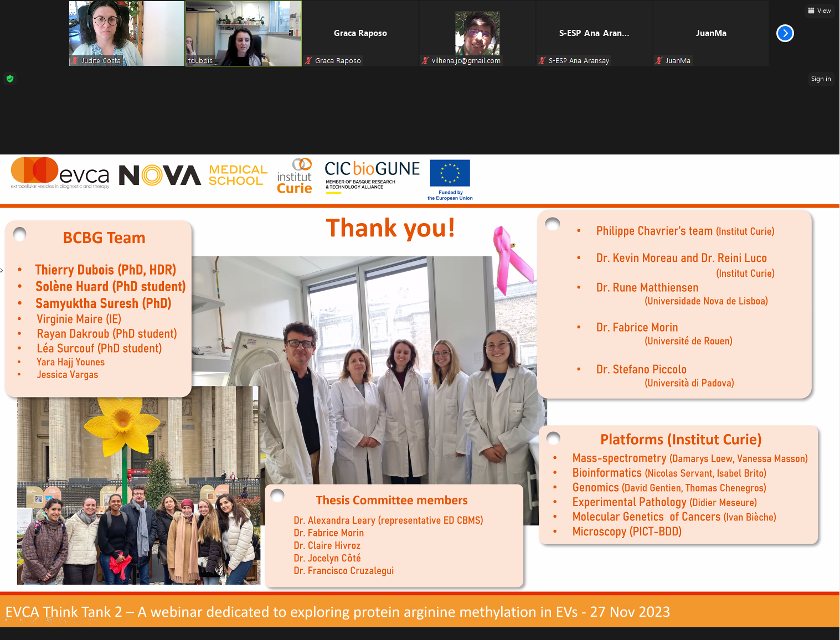Click the slideshow zoom magnifier icon
Image resolution: width=840 pixels, height=640 pixels.
tap(64, 620)
